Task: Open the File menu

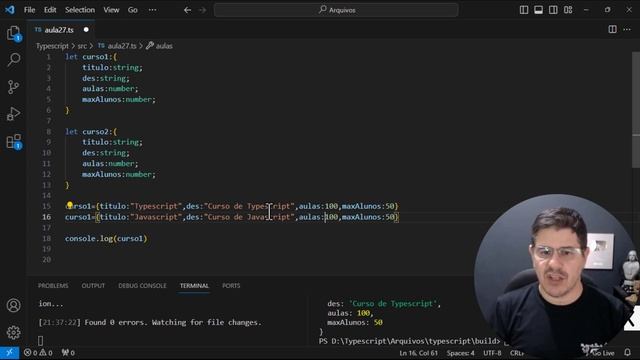Action: [x=29, y=10]
